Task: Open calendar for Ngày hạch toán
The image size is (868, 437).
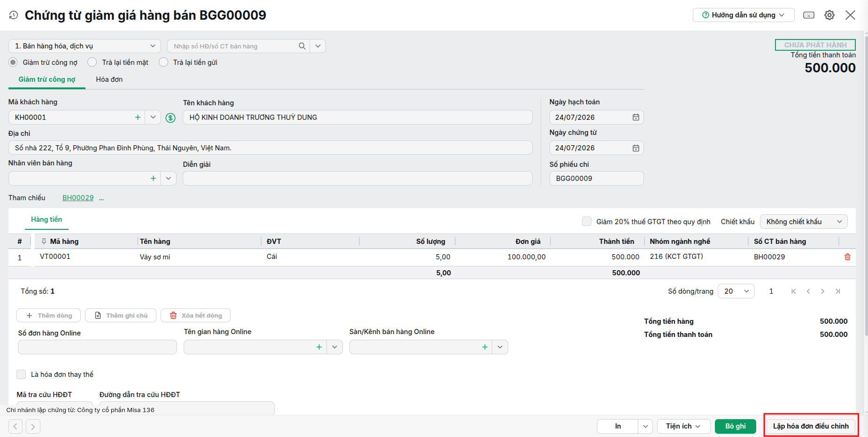Action: coord(635,117)
